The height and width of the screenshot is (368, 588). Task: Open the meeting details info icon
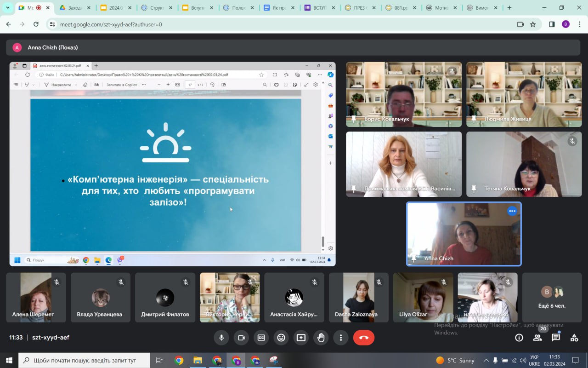pyautogui.click(x=519, y=338)
